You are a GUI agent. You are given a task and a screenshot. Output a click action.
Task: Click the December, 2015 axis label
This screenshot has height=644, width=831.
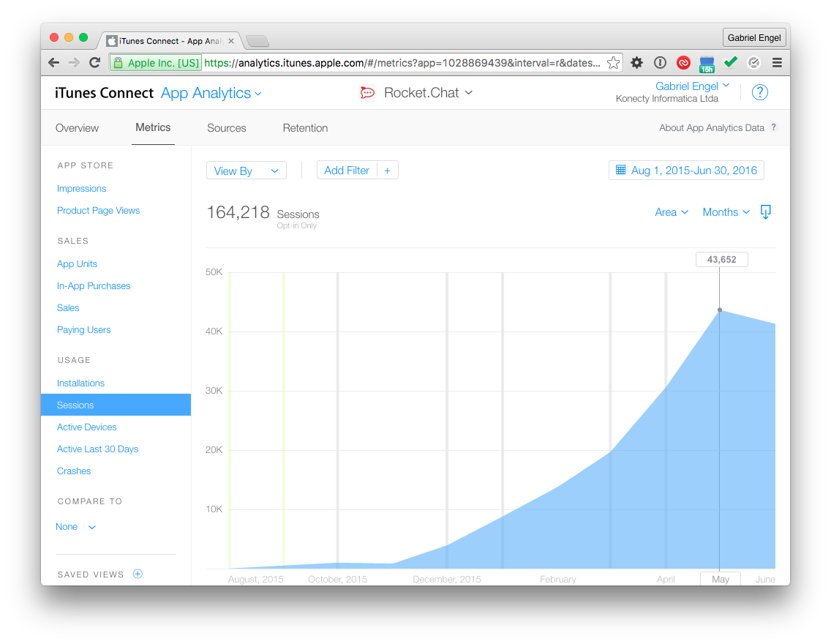[447, 579]
